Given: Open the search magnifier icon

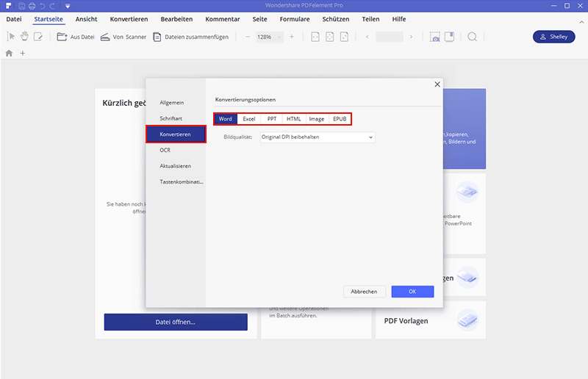Looking at the screenshot, I should click(x=473, y=37).
